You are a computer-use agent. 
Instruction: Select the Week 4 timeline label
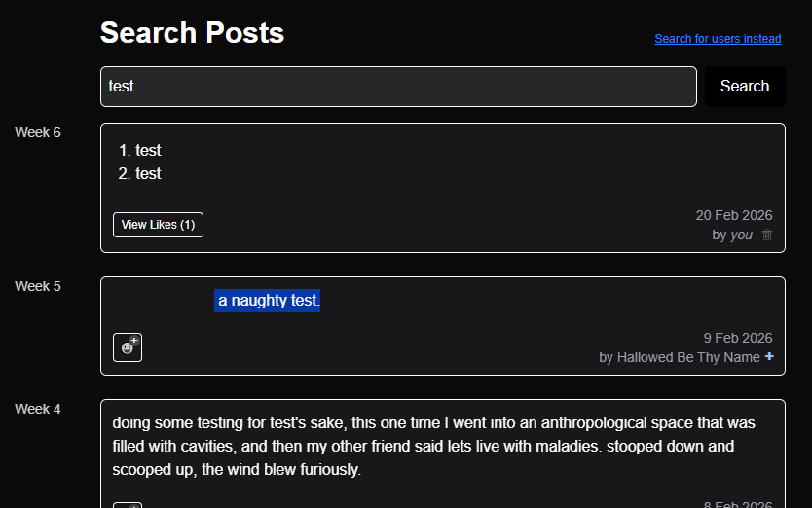(x=38, y=409)
